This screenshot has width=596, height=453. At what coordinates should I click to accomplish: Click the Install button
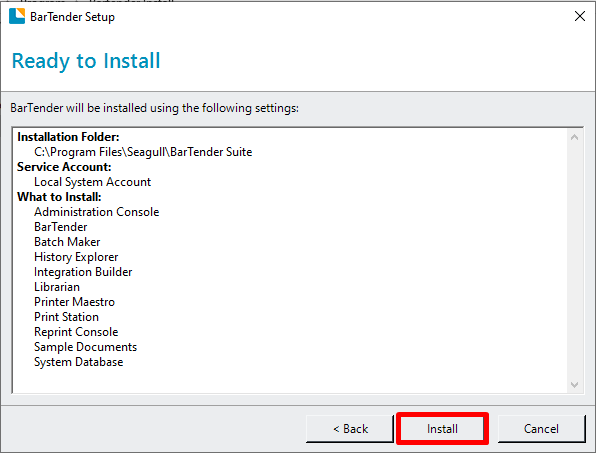point(442,429)
